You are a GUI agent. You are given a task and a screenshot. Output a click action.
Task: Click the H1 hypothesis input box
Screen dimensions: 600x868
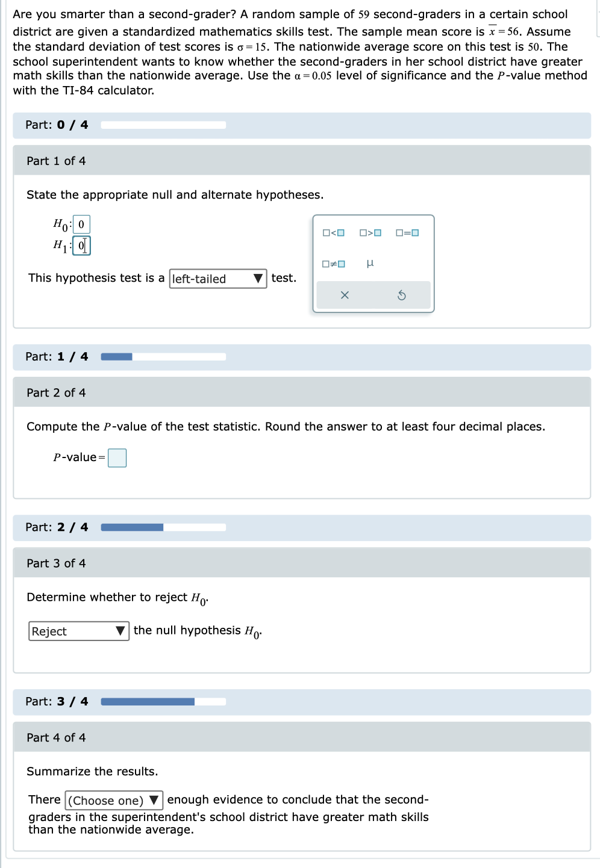tap(83, 245)
